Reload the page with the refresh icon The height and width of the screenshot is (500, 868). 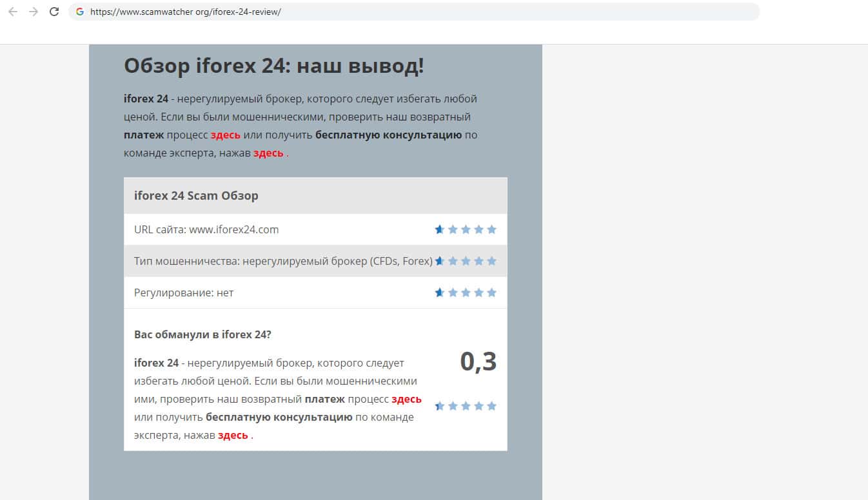click(x=54, y=12)
